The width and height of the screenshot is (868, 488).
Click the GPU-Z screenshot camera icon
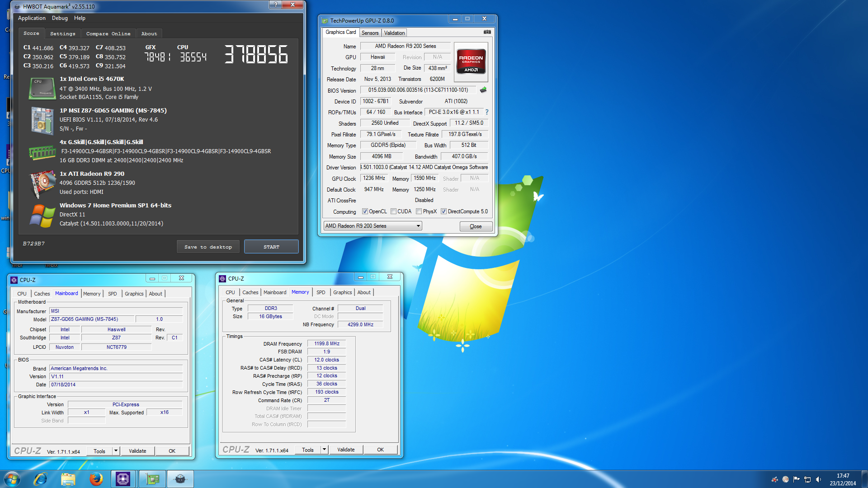487,32
